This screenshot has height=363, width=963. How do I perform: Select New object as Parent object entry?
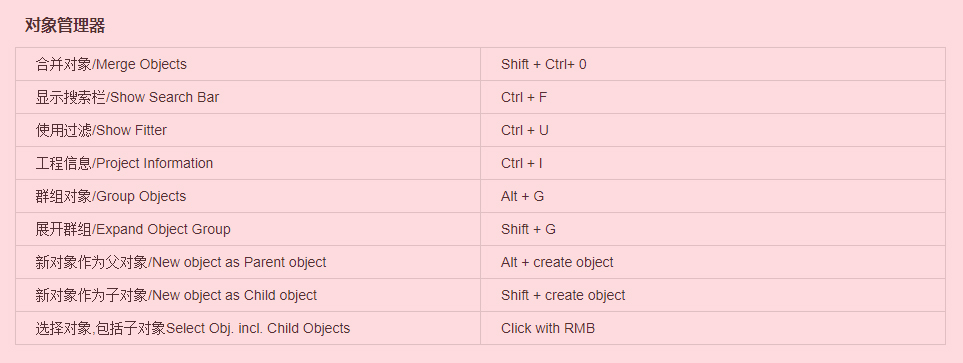pyautogui.click(x=181, y=263)
